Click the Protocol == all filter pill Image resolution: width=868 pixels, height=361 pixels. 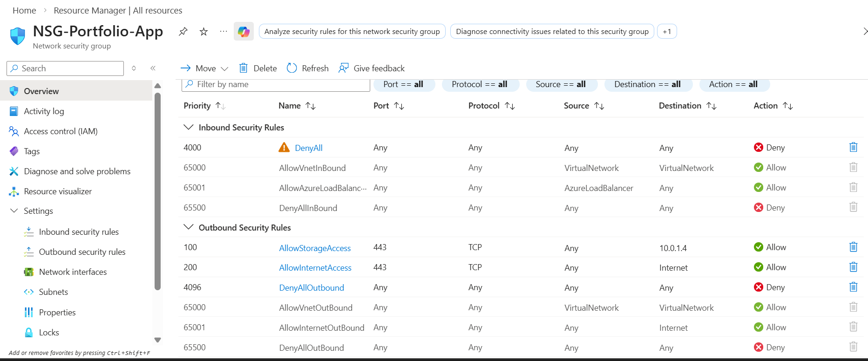[x=479, y=84]
